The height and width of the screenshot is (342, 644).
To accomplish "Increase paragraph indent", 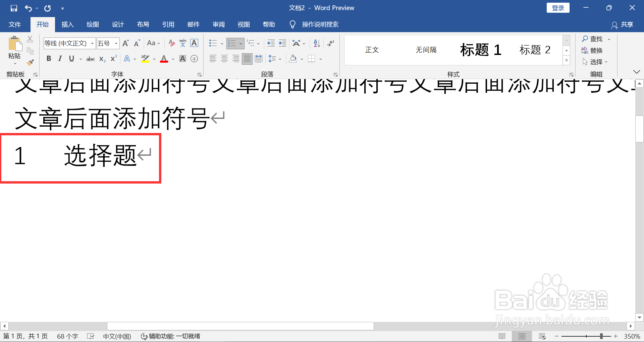I will click(282, 43).
